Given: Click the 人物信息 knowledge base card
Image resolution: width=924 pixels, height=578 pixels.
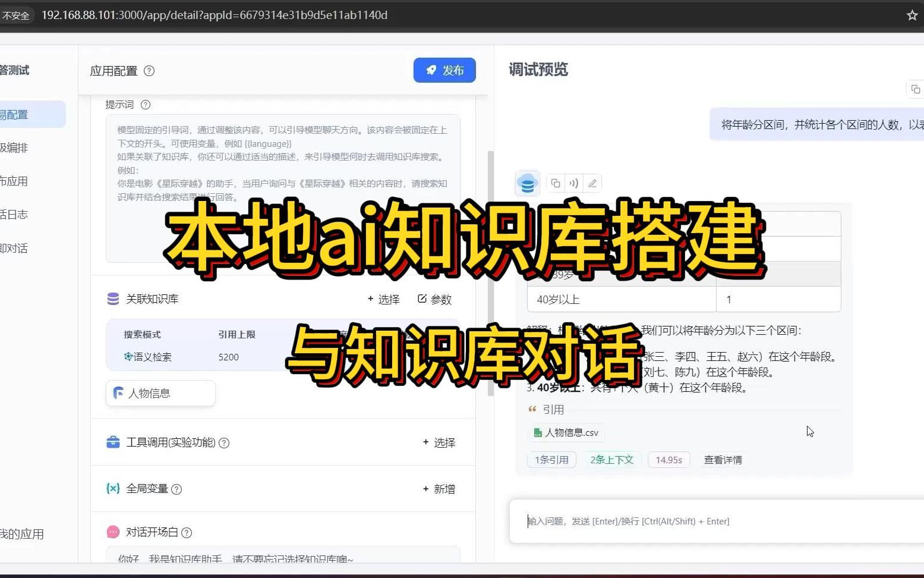Looking at the screenshot, I should click(x=160, y=393).
